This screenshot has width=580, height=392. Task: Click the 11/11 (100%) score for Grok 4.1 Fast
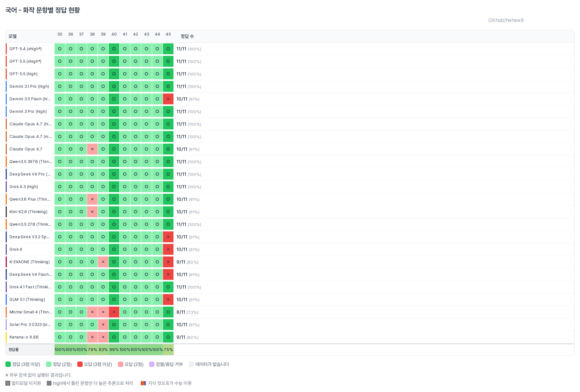pos(189,287)
